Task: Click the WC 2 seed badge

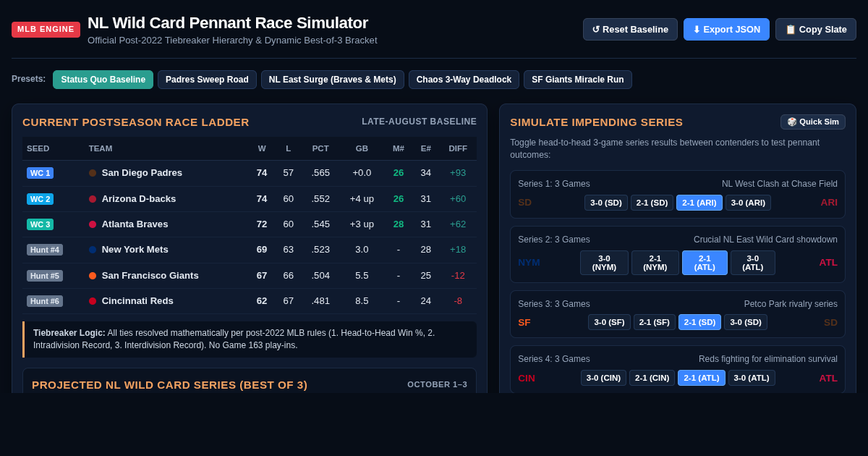Action: tap(40, 199)
